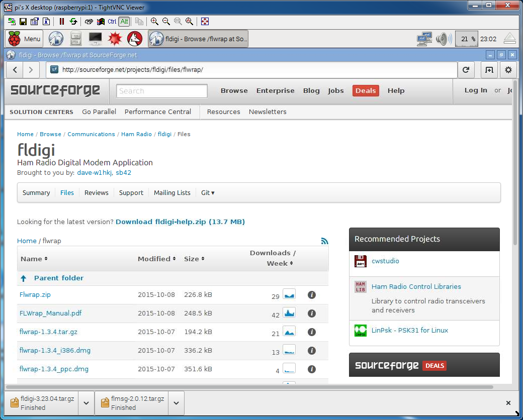Click the Log In link

(x=476, y=90)
